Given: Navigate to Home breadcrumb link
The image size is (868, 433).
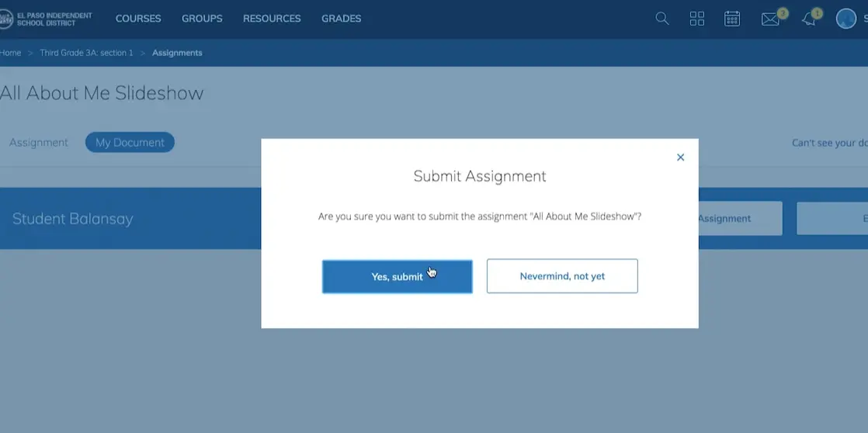Looking at the screenshot, I should (11, 53).
